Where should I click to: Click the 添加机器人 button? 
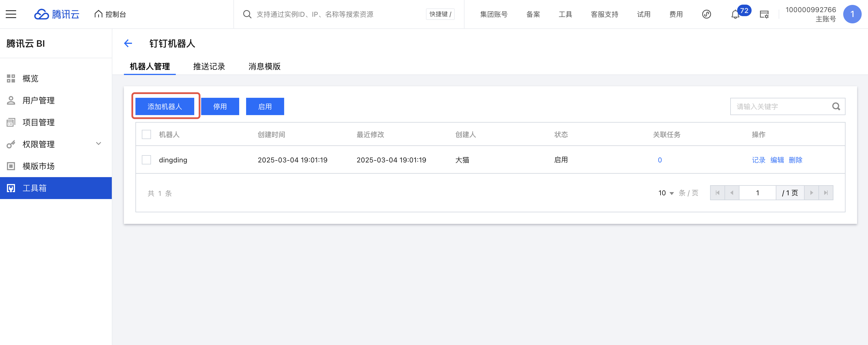pyautogui.click(x=165, y=106)
